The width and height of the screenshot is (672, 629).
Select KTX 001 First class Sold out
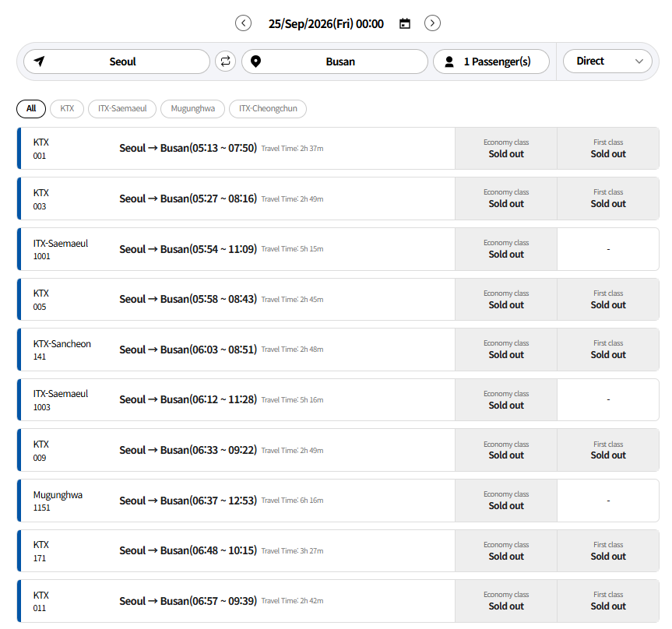pyautogui.click(x=608, y=148)
